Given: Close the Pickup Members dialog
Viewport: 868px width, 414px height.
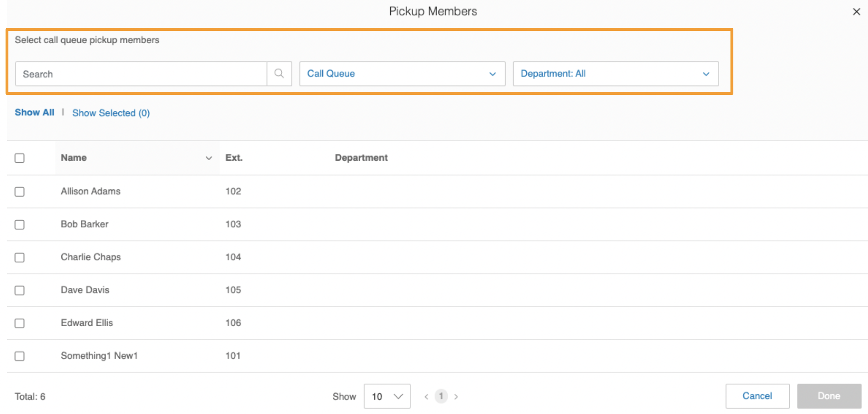Looking at the screenshot, I should pos(856,12).
